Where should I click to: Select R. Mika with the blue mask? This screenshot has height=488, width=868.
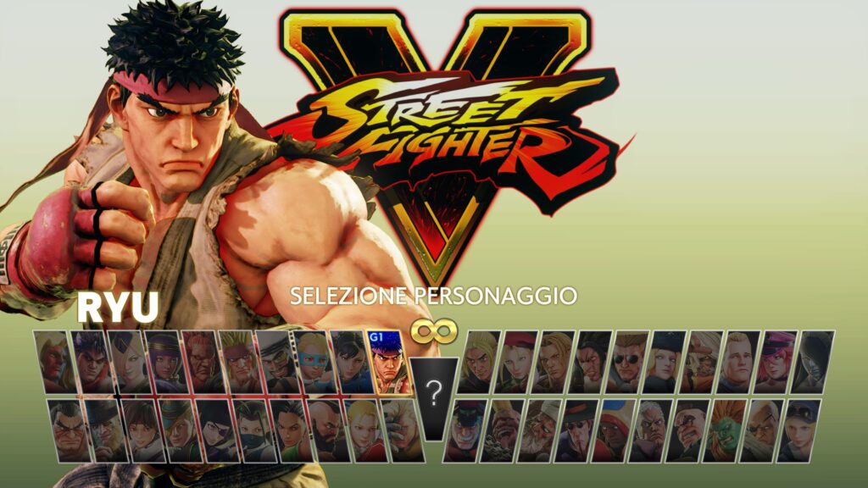tap(314, 363)
